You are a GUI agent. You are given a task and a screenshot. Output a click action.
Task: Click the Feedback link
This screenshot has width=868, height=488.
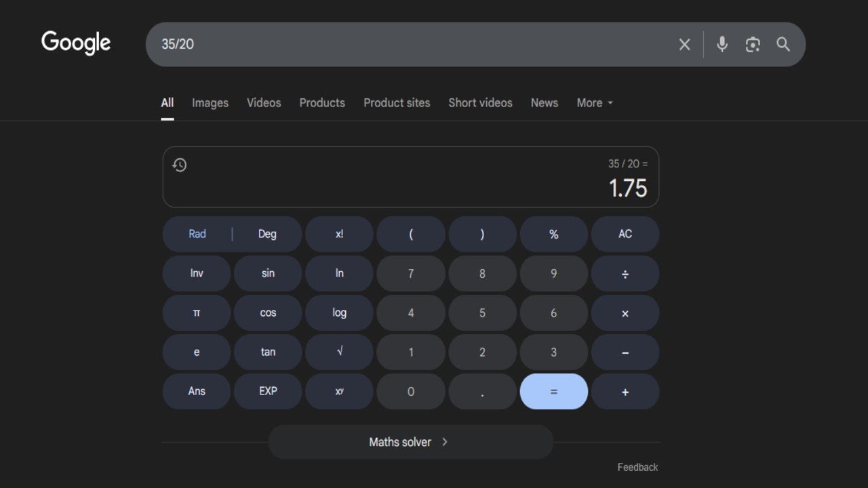pos(637,467)
